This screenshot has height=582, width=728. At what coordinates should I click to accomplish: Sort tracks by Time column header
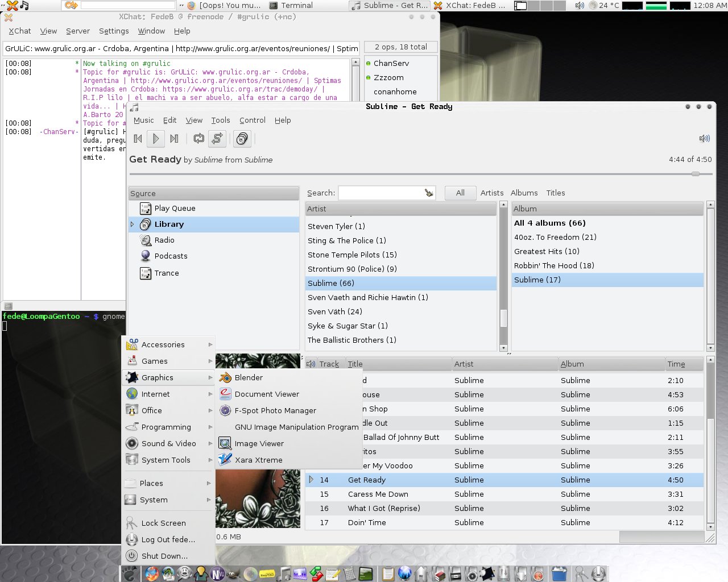685,364
